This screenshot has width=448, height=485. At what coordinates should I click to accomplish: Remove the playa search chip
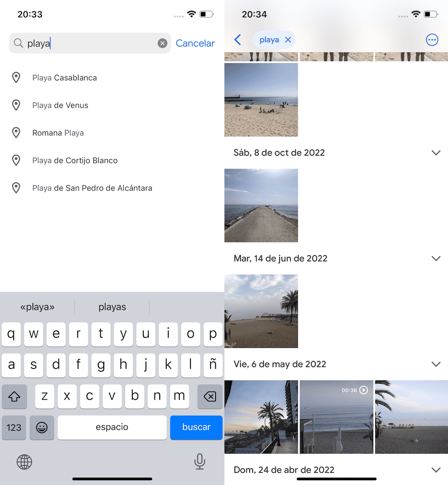[x=288, y=40]
